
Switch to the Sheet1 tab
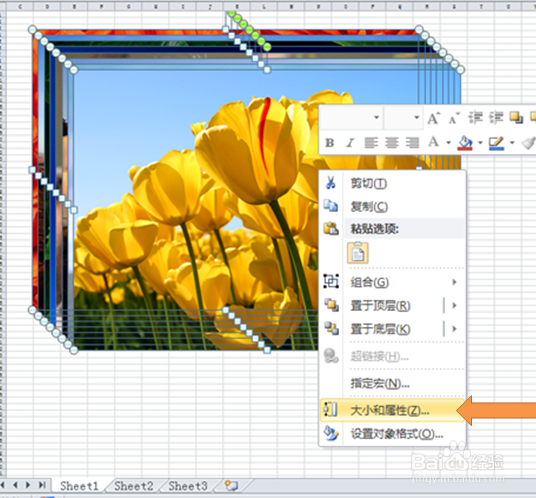79,485
